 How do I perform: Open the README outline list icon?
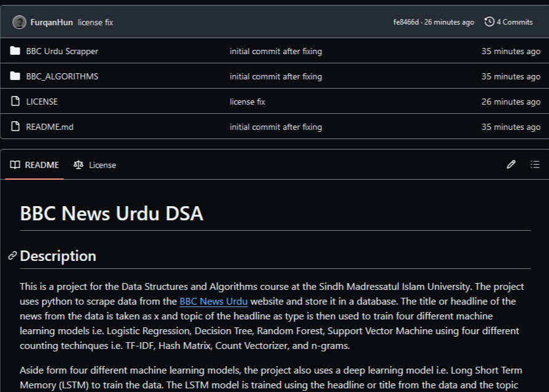click(x=535, y=164)
